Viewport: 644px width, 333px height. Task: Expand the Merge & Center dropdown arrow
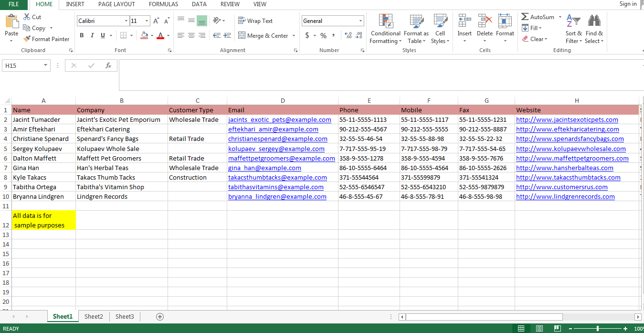pyautogui.click(x=294, y=36)
